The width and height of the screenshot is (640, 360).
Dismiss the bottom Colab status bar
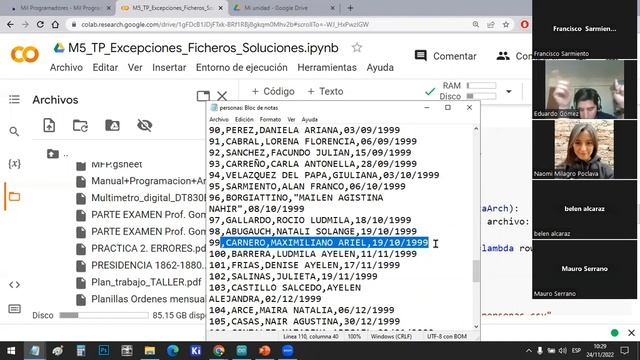pos(631,333)
